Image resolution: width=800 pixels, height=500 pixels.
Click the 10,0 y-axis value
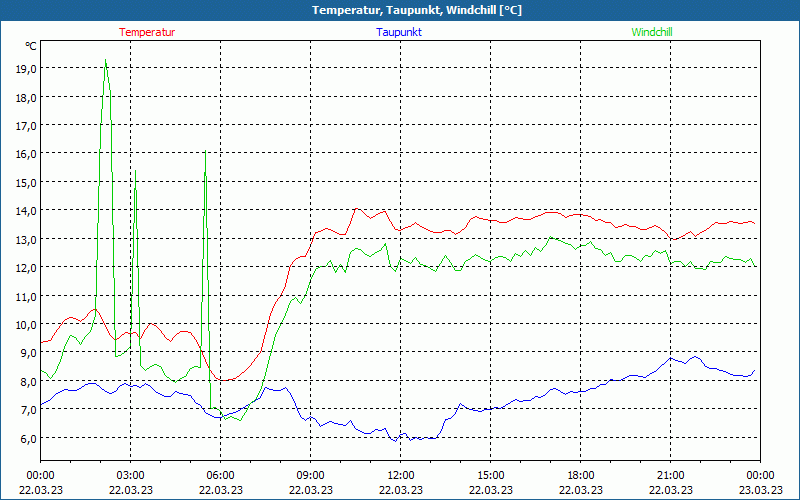[x=26, y=324]
